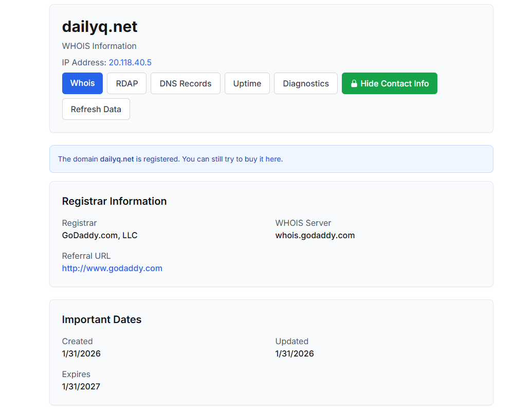Open the Diagnostics tab
Screen dimensions: 532x410
305,83
